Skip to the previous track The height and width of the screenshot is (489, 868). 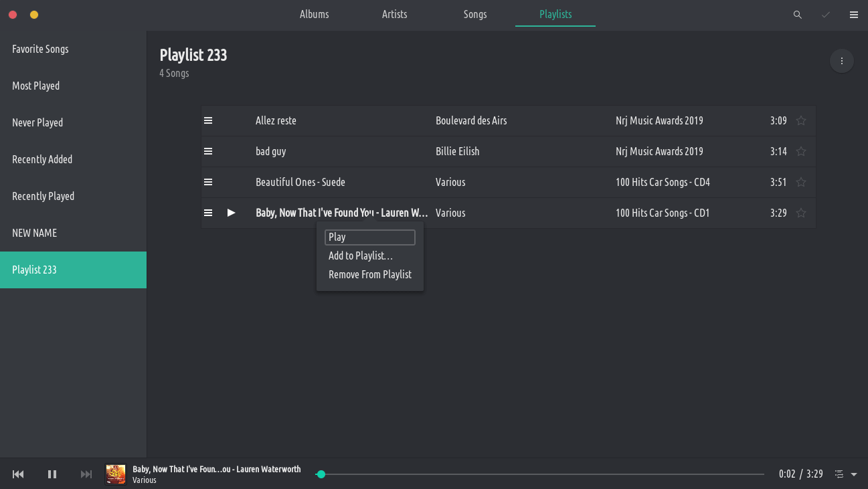click(x=18, y=474)
